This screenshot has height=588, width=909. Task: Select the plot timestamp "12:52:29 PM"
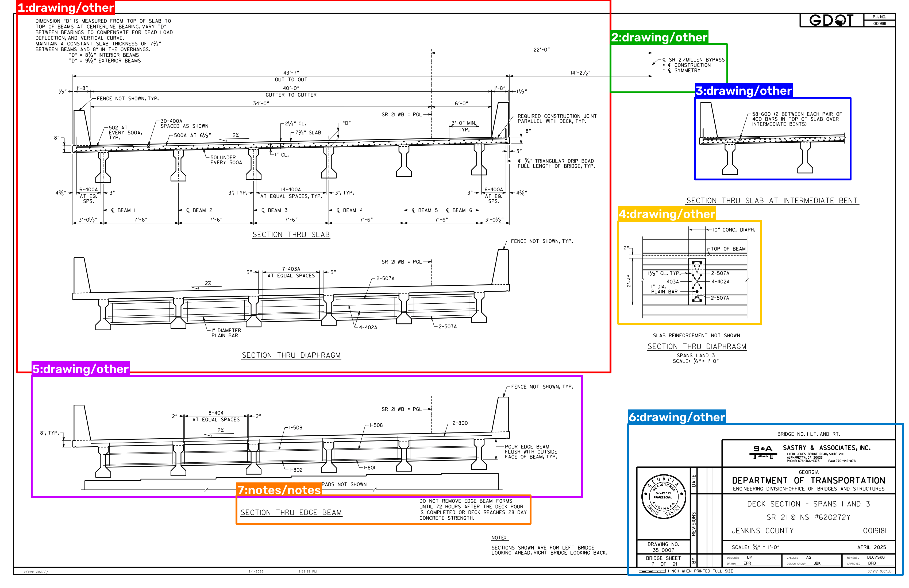point(307,572)
